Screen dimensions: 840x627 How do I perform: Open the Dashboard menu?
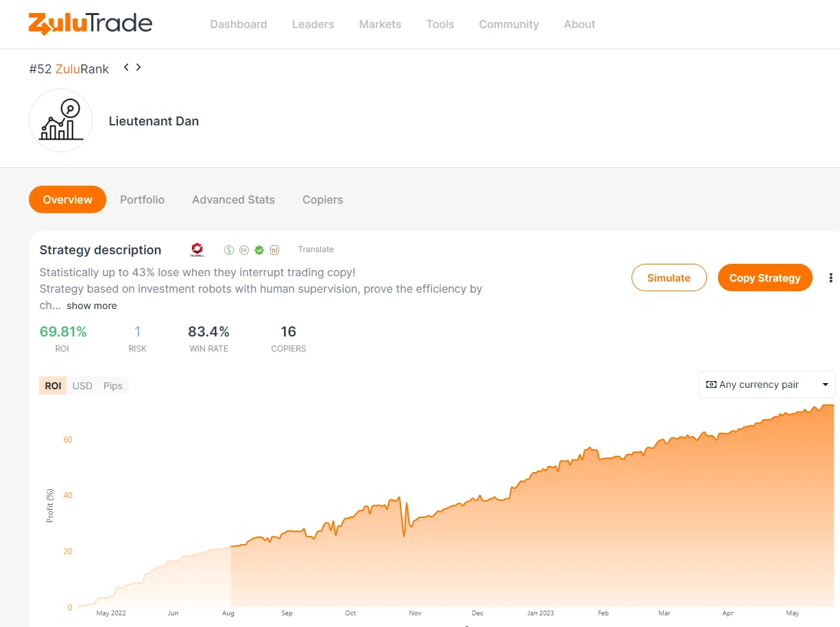pyautogui.click(x=239, y=24)
